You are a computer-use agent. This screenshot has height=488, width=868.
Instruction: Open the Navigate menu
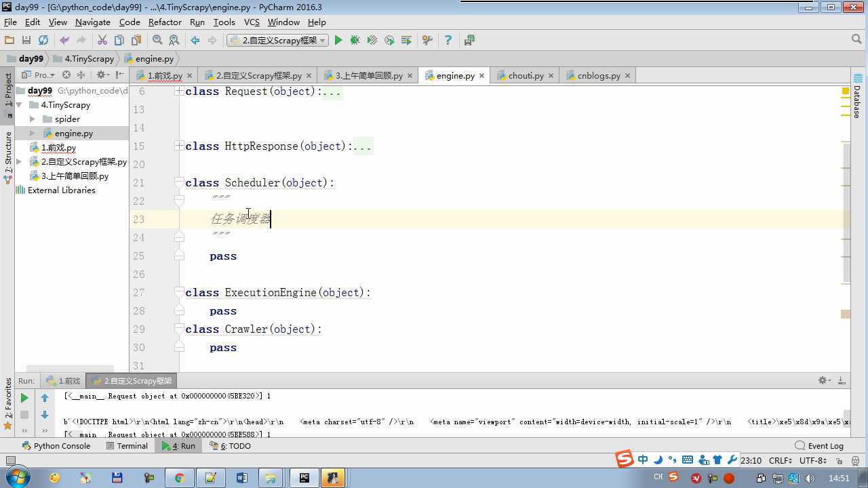coord(93,22)
